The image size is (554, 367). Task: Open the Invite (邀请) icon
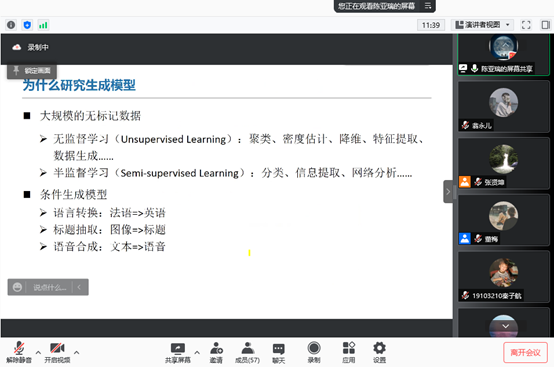pyautogui.click(x=216, y=353)
